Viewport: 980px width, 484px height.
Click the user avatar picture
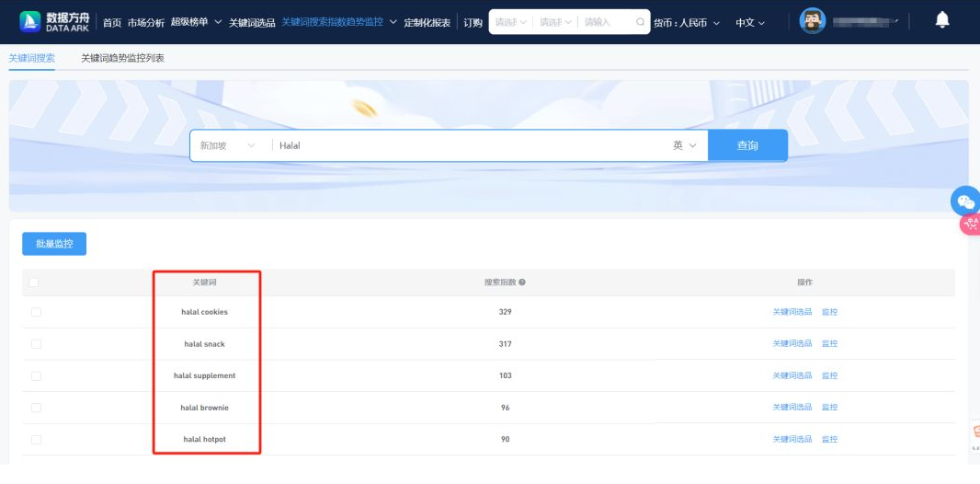coord(813,21)
